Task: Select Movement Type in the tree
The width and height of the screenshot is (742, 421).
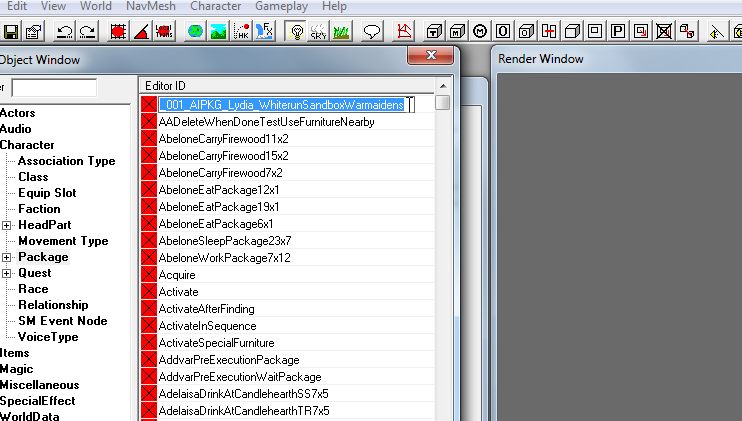Action: click(x=63, y=241)
